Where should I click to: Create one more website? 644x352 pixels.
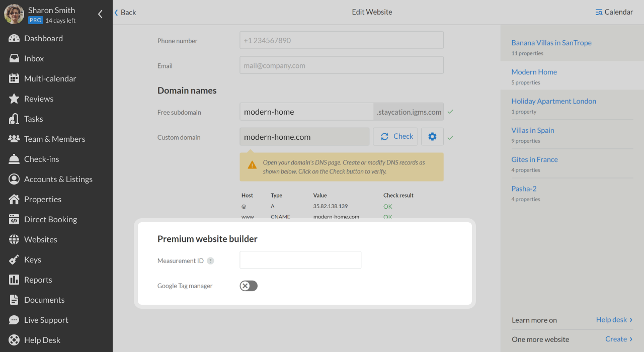[x=619, y=339]
